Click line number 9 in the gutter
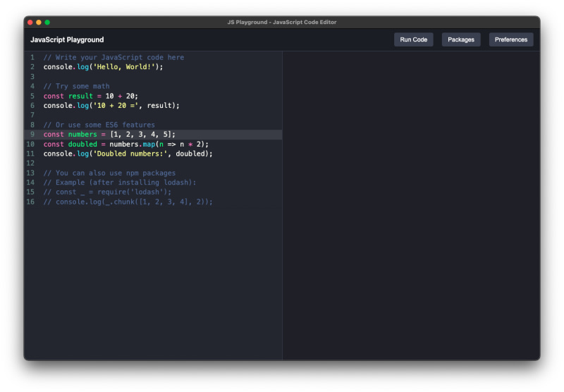 (x=32, y=134)
